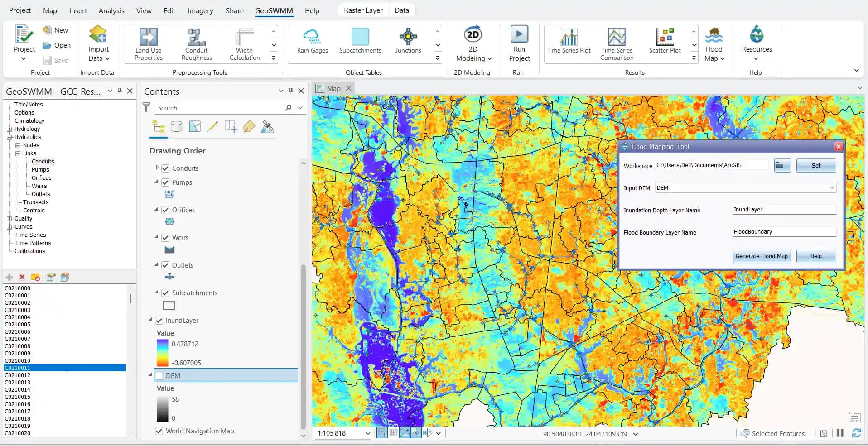Viewport: 868px width, 446px height.
Task: Open the Conduit Roughness tool
Action: (196, 44)
